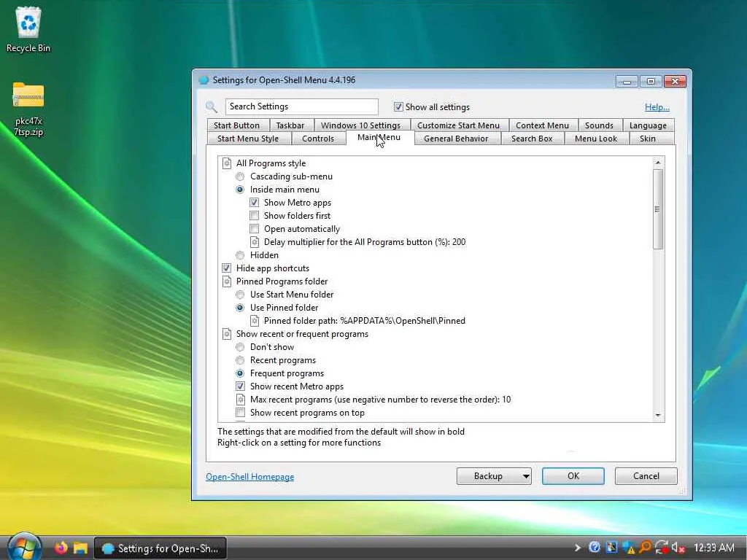The height and width of the screenshot is (560, 747).
Task: Switch to the Controls tab
Action: coord(318,139)
